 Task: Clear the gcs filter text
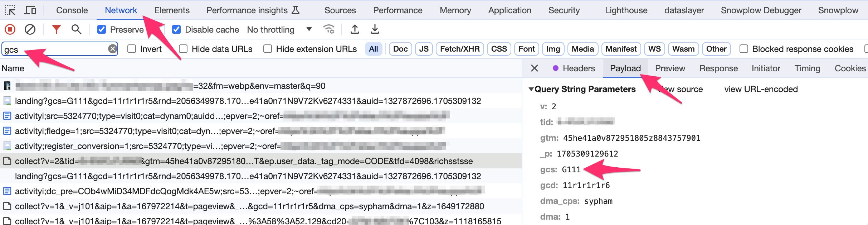pos(113,49)
